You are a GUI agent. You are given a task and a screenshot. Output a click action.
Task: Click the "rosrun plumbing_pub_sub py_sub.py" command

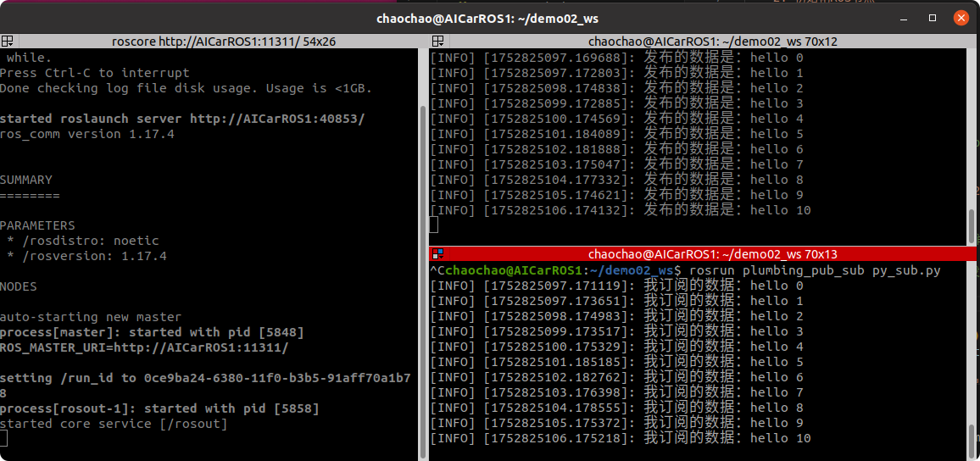pyautogui.click(x=815, y=271)
